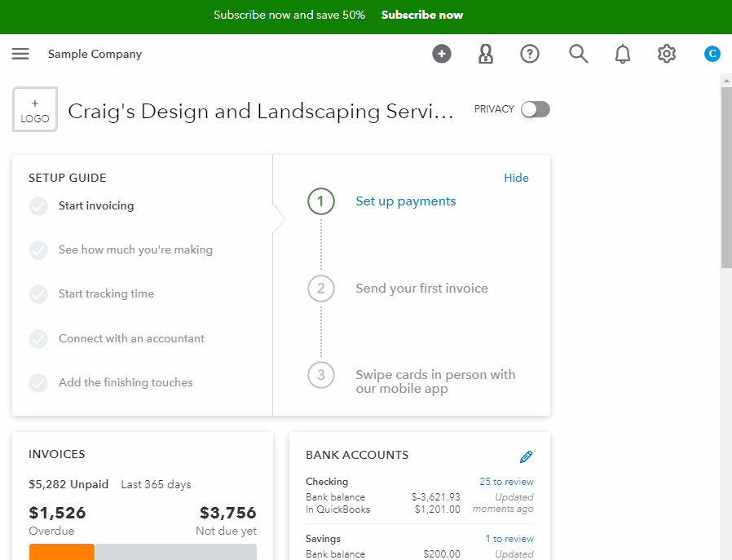The image size is (732, 560).
Task: Open the hamburger navigation menu
Action: click(x=20, y=54)
